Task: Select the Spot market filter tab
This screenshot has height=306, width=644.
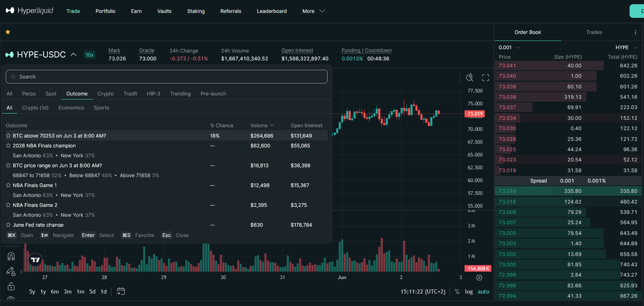Action: coord(51,93)
